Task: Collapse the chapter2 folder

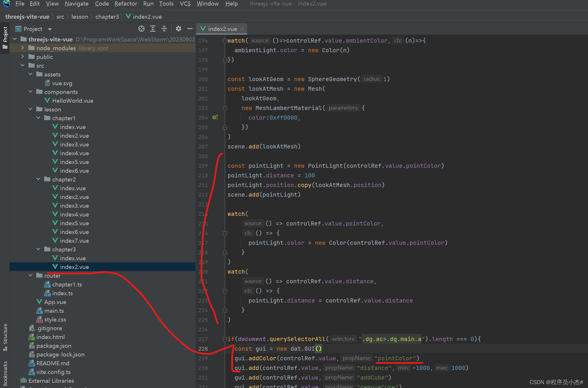Action: click(38, 179)
